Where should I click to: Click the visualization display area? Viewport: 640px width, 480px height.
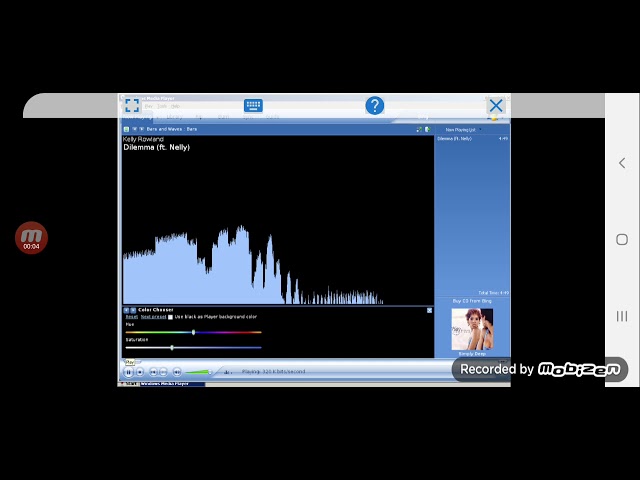tap(278, 220)
